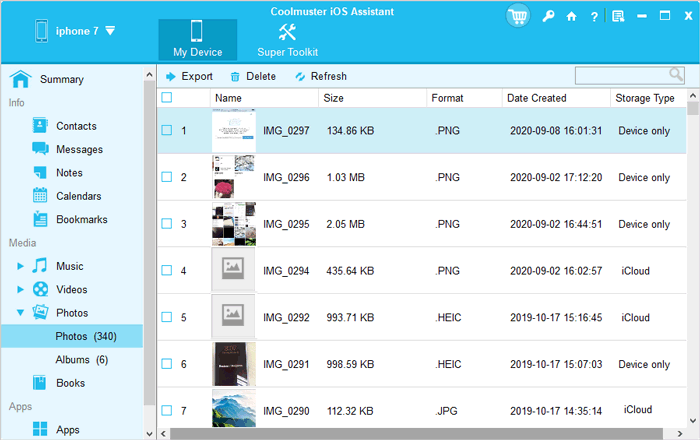
Task: Check the box for IMG_0290
Action: [167, 410]
